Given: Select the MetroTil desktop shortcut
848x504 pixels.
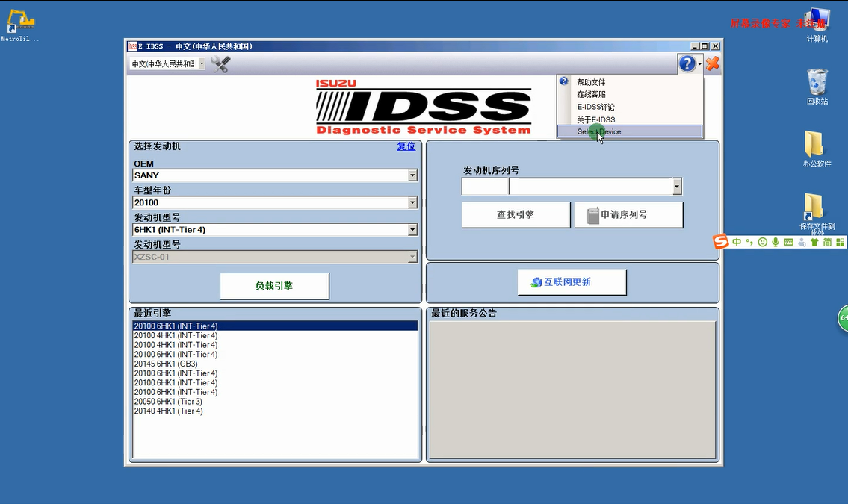Looking at the screenshot, I should [20, 25].
